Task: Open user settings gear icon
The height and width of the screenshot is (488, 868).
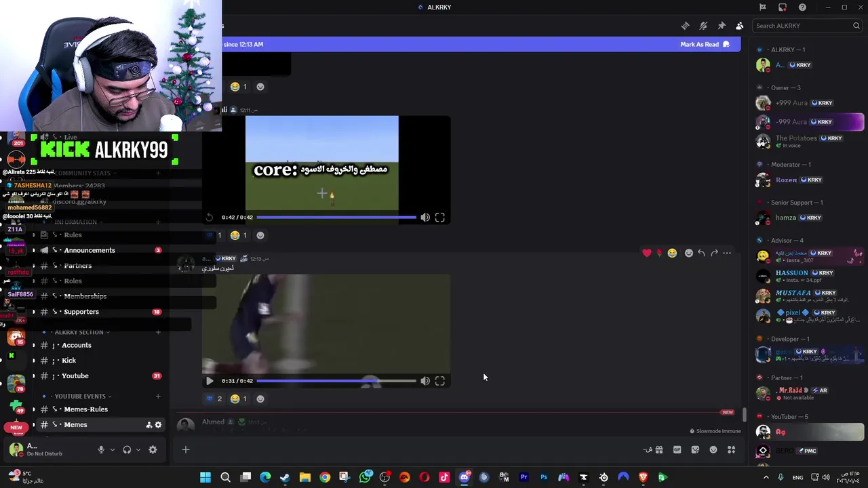Action: click(153, 449)
